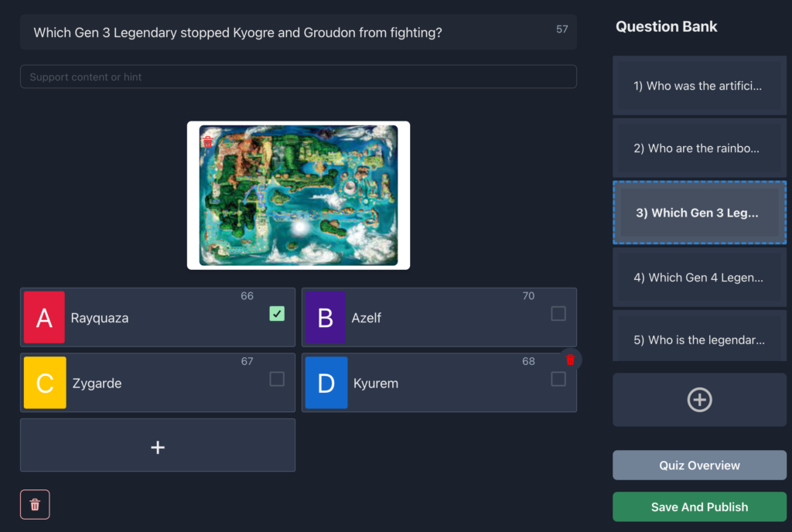Add a new answer option with plus
The image size is (792, 532).
tap(158, 445)
